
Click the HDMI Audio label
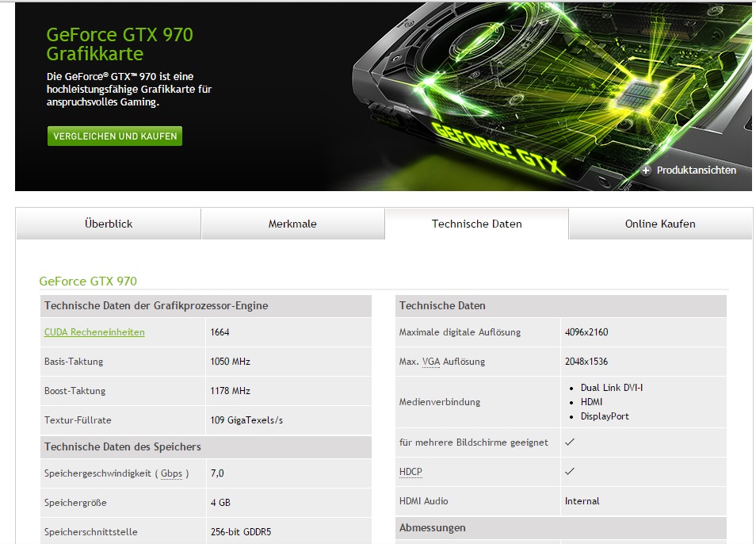pos(424,501)
